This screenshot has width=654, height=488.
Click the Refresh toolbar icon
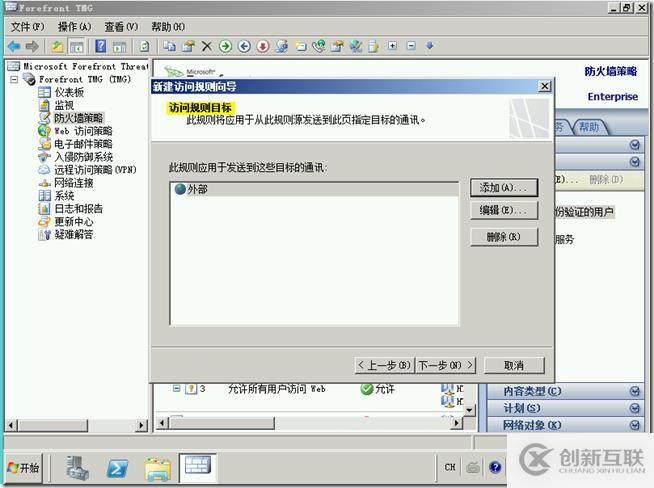click(144, 46)
